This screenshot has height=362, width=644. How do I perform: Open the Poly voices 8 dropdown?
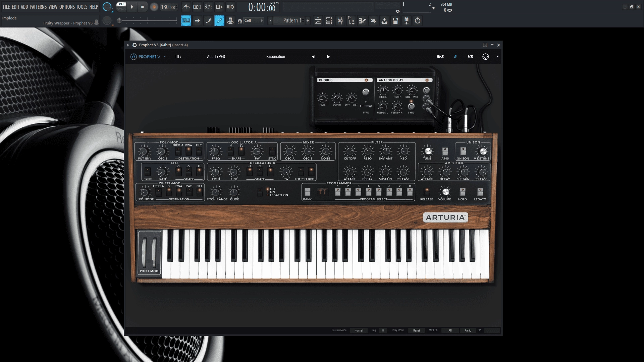(383, 330)
